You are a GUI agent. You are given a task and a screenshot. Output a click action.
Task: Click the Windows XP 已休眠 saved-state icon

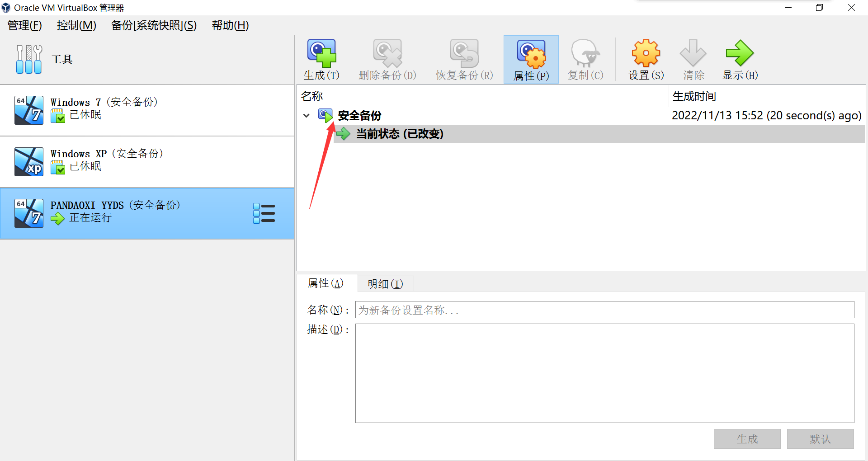57,167
